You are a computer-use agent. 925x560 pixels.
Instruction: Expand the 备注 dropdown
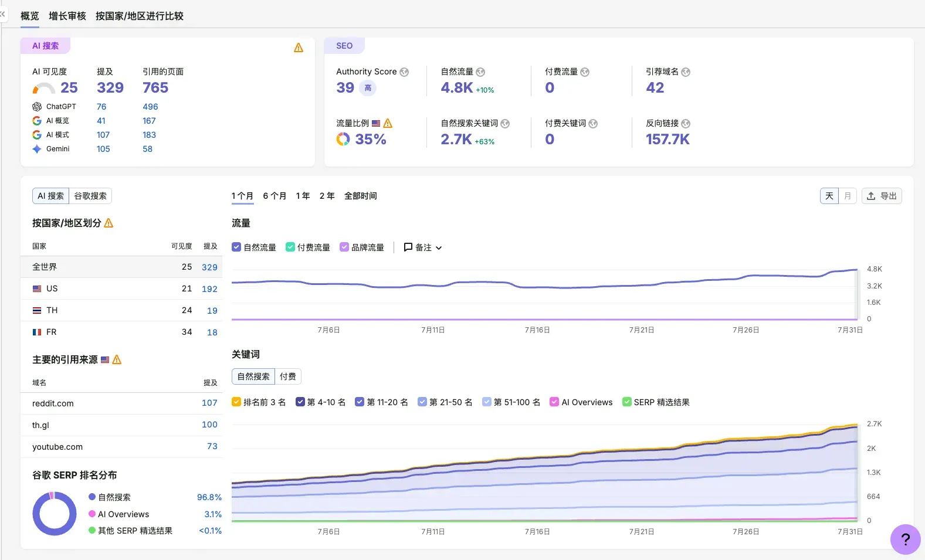(x=423, y=247)
